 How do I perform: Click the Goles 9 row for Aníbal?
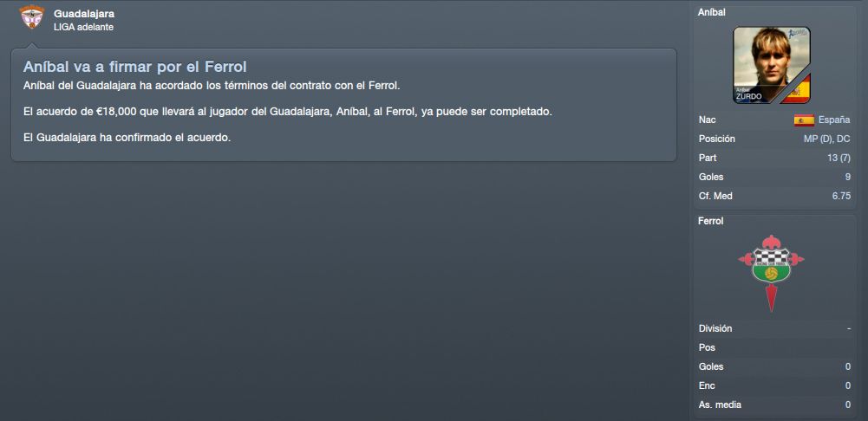point(774,177)
